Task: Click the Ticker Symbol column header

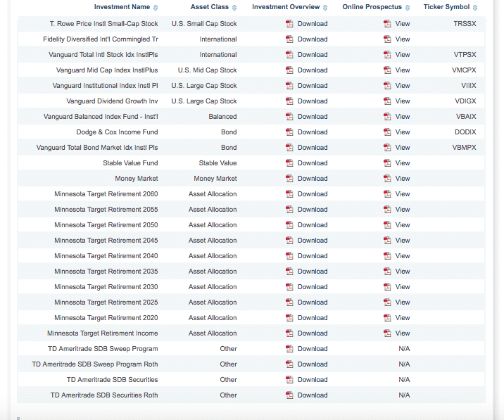Action: pos(446,7)
